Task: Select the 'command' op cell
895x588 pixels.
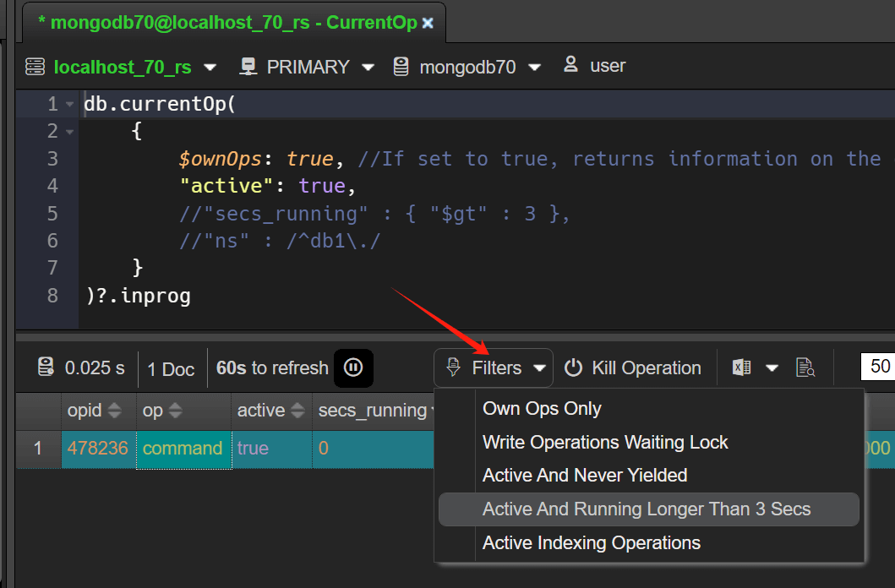Action: pos(183,449)
